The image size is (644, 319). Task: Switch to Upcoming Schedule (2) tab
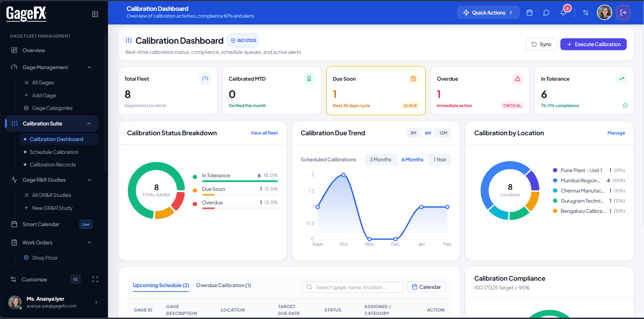click(x=161, y=285)
